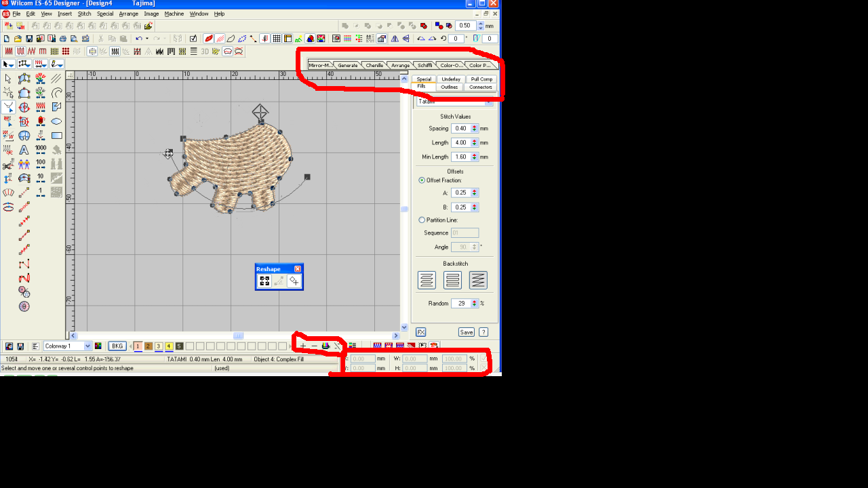
Task: Switch to the Connectors tab
Action: point(481,87)
